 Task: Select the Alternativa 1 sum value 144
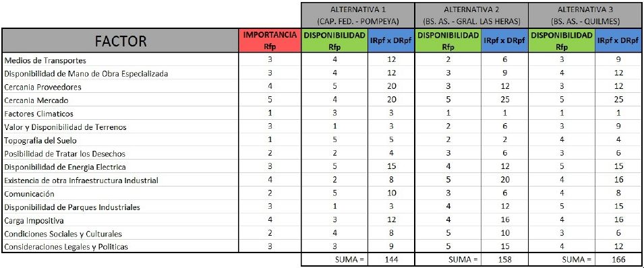click(391, 259)
